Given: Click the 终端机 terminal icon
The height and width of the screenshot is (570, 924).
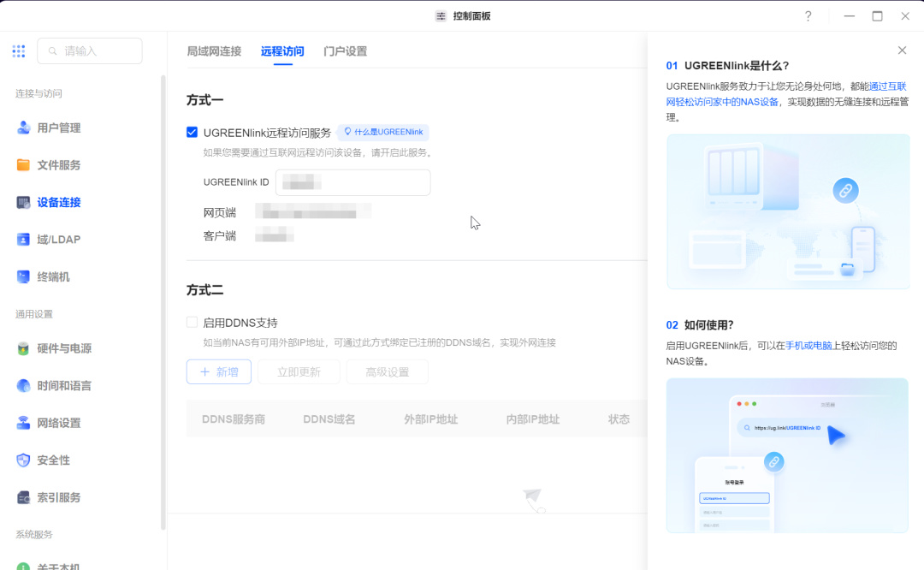Looking at the screenshot, I should click(x=23, y=276).
